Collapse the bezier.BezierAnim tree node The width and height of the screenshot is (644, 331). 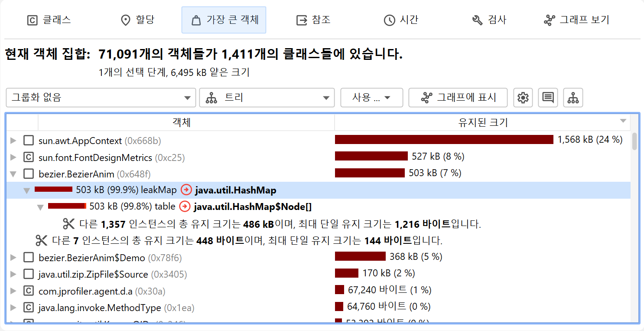pyautogui.click(x=13, y=174)
